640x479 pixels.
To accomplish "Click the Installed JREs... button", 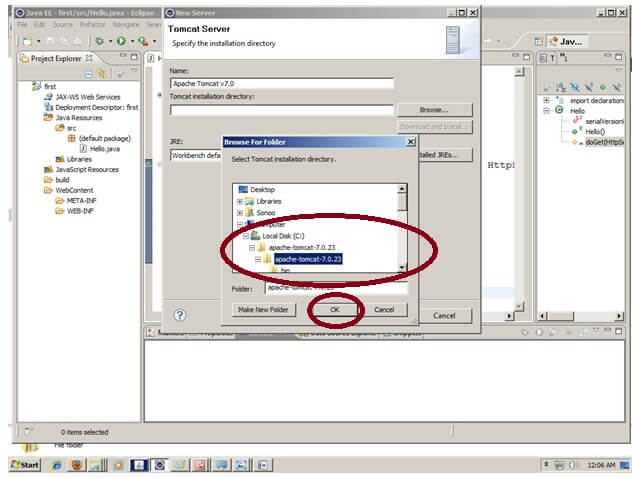I will [445, 155].
